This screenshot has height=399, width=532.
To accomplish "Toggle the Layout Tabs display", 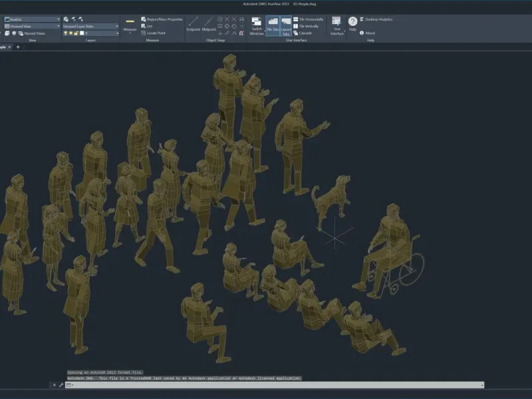I will (x=286, y=26).
